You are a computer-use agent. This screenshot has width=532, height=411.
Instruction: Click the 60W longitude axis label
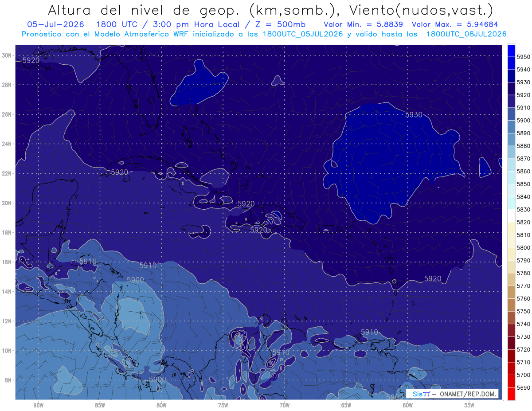pos(408,405)
